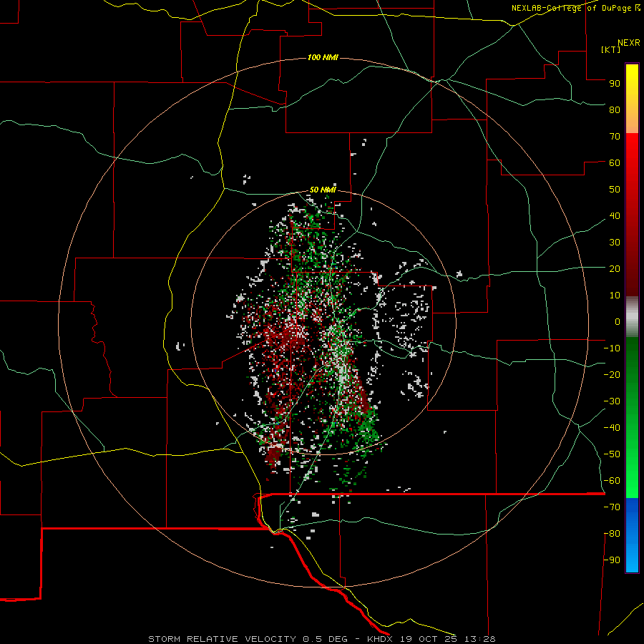
Task: Click the 19 OCT 25 date text
Action: click(431, 639)
